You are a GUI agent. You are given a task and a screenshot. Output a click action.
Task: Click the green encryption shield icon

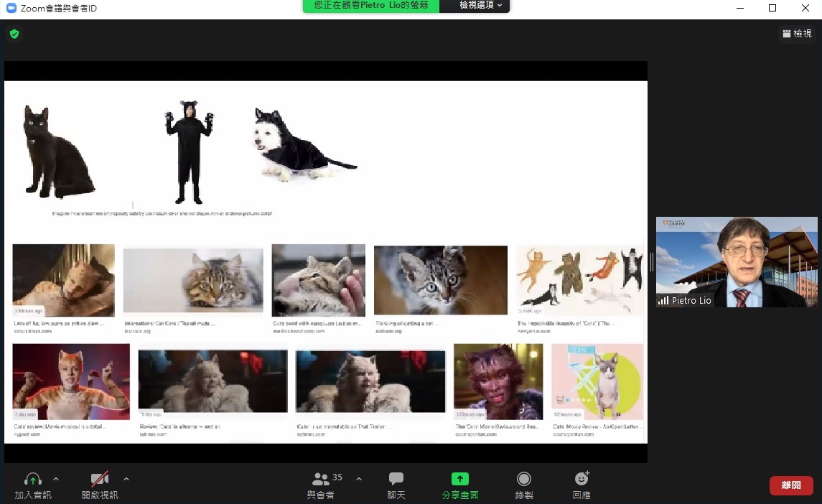coord(14,34)
